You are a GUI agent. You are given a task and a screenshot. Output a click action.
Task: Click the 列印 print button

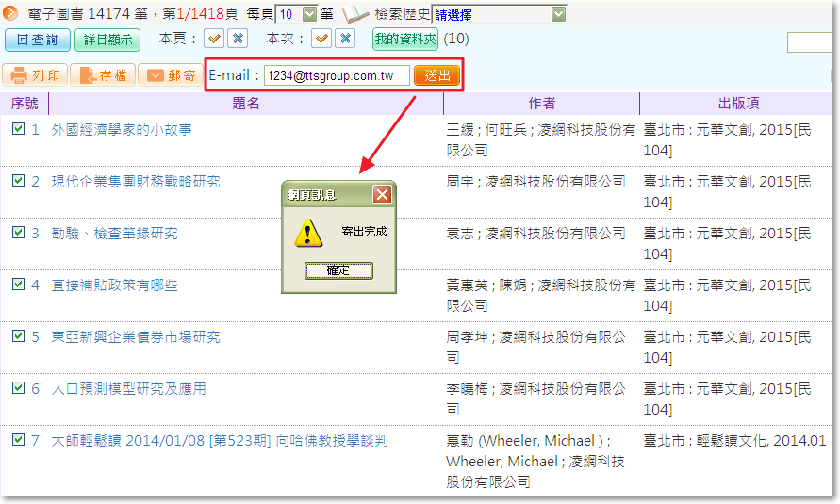35,76
